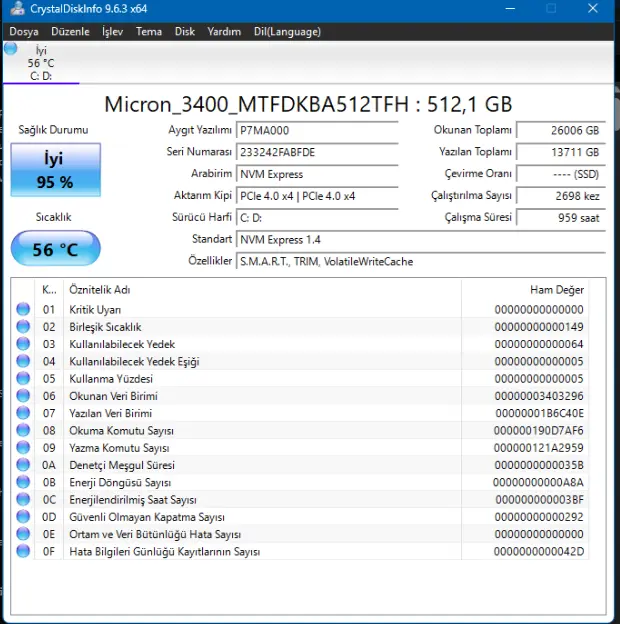The height and width of the screenshot is (624, 620).
Task: Close the CrystalDiskInfo window
Action: coord(593,8)
